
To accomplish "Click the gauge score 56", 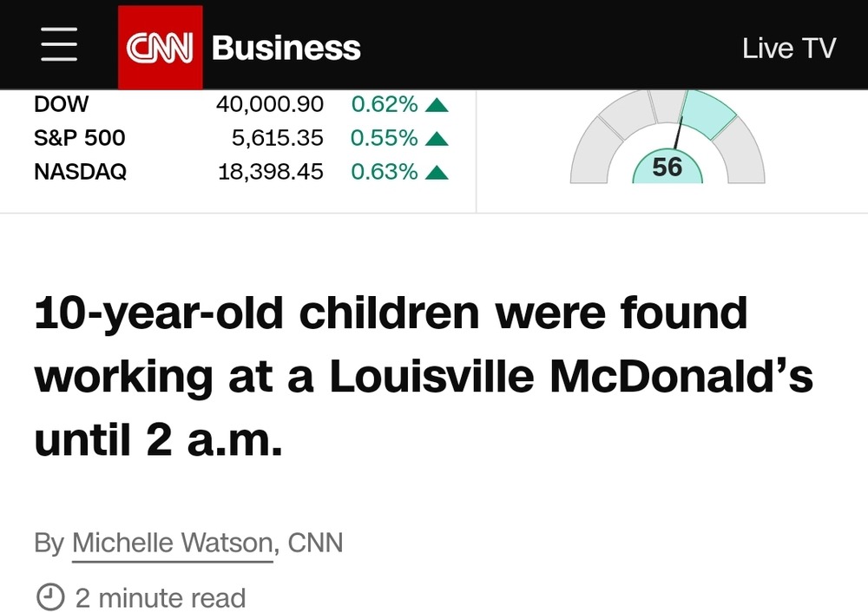I will pos(667,168).
